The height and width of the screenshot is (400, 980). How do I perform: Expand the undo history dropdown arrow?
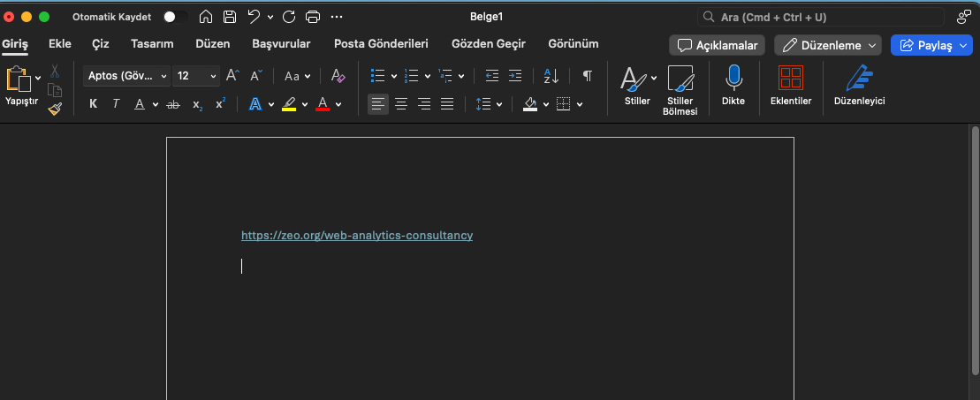click(270, 18)
